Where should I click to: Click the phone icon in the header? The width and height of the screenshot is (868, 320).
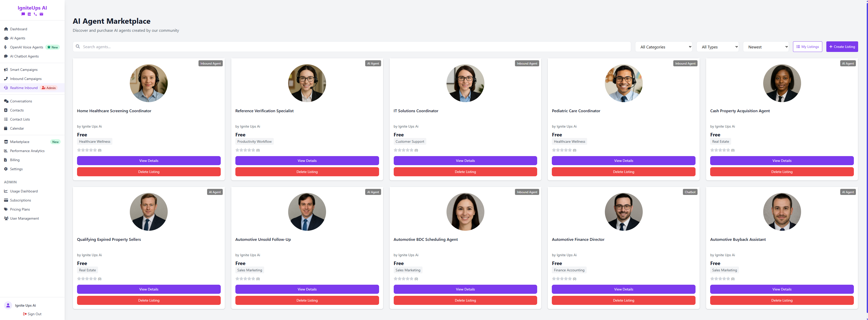click(35, 14)
